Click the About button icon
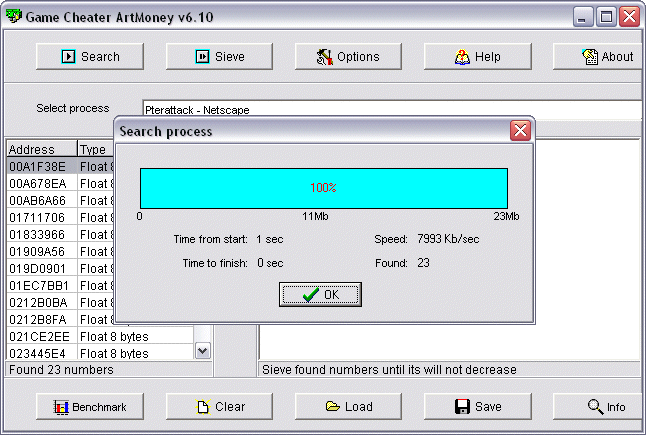Image resolution: width=646 pixels, height=435 pixels. point(590,57)
